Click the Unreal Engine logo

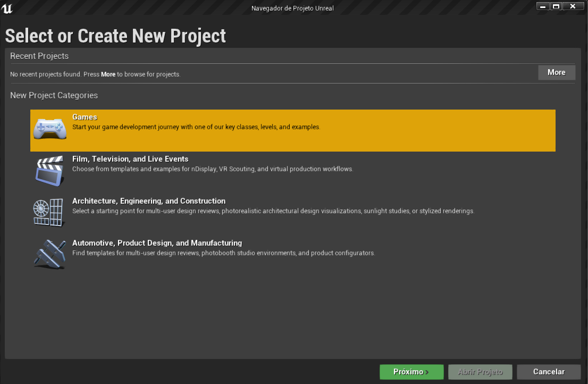(x=7, y=8)
